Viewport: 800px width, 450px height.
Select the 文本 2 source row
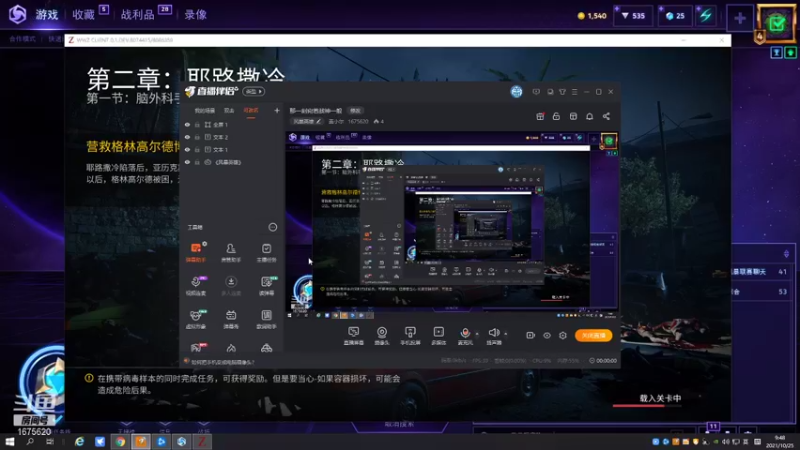pyautogui.click(x=232, y=137)
